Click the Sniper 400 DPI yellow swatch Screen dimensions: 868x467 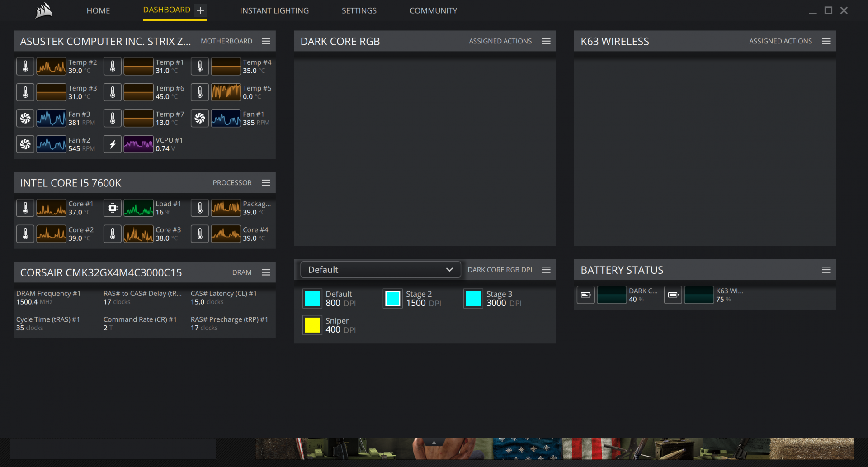(x=312, y=325)
